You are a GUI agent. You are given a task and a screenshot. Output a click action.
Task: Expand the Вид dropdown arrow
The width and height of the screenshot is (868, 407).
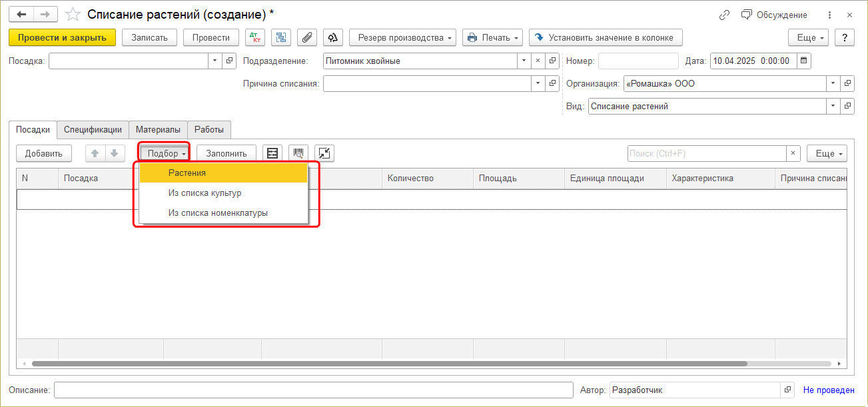tap(833, 106)
